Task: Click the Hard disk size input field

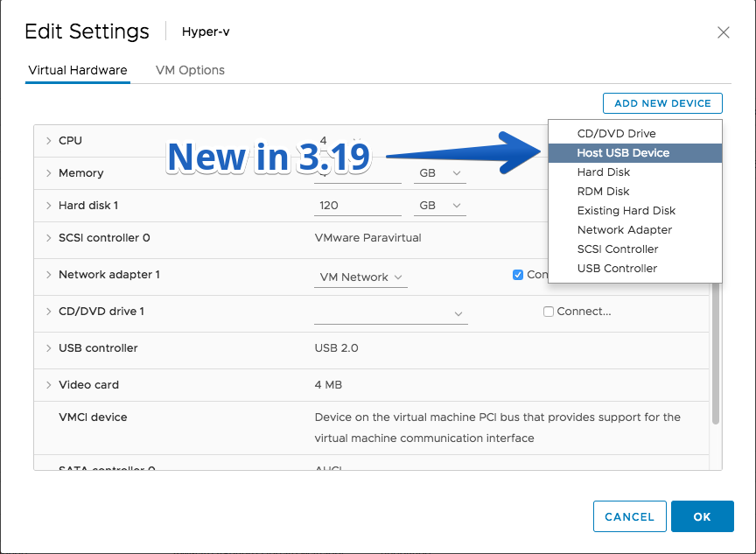Action: click(358, 206)
